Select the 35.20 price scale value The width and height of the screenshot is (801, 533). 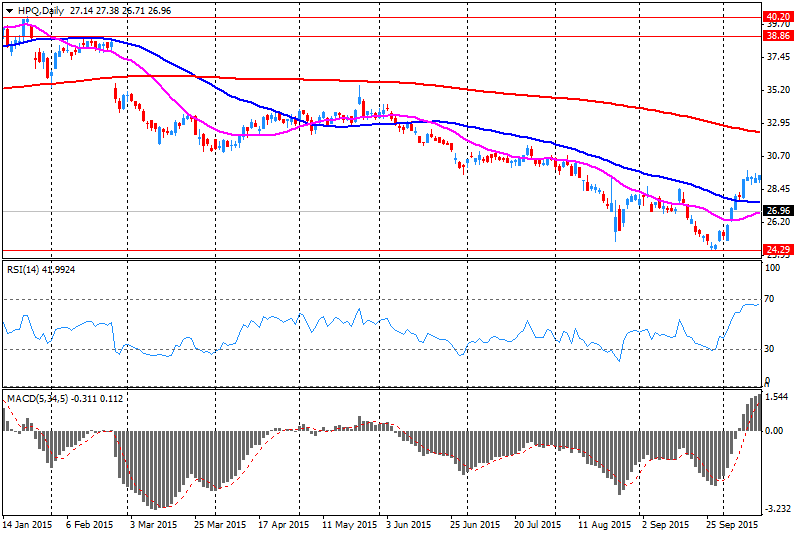[x=779, y=90]
